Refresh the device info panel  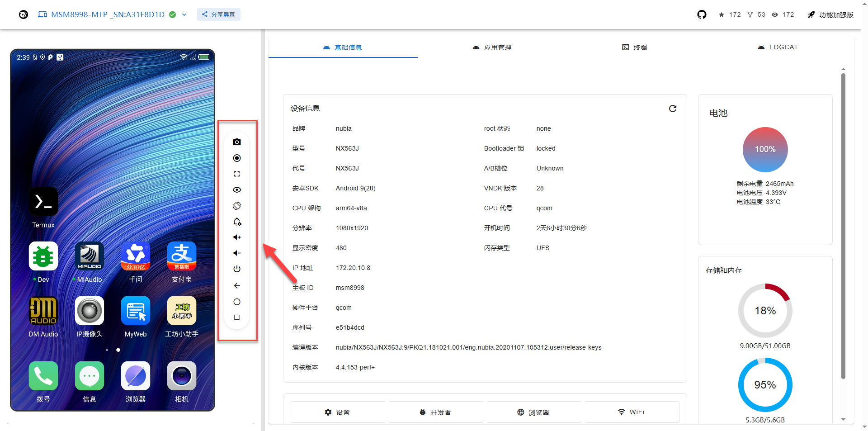pyautogui.click(x=673, y=109)
